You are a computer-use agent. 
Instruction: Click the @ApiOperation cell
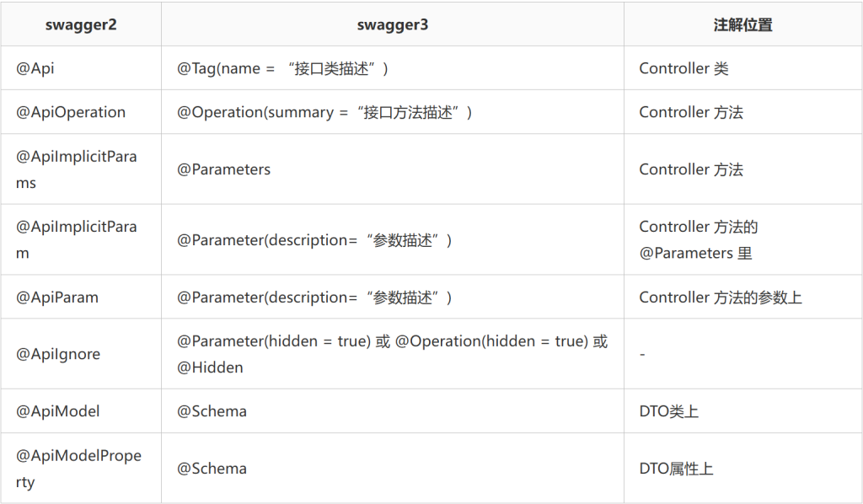(81, 112)
